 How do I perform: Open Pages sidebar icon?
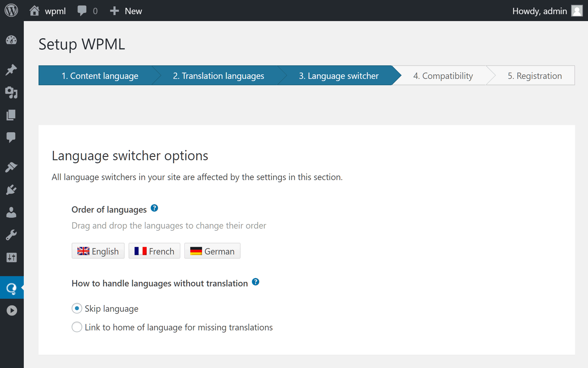(x=11, y=115)
